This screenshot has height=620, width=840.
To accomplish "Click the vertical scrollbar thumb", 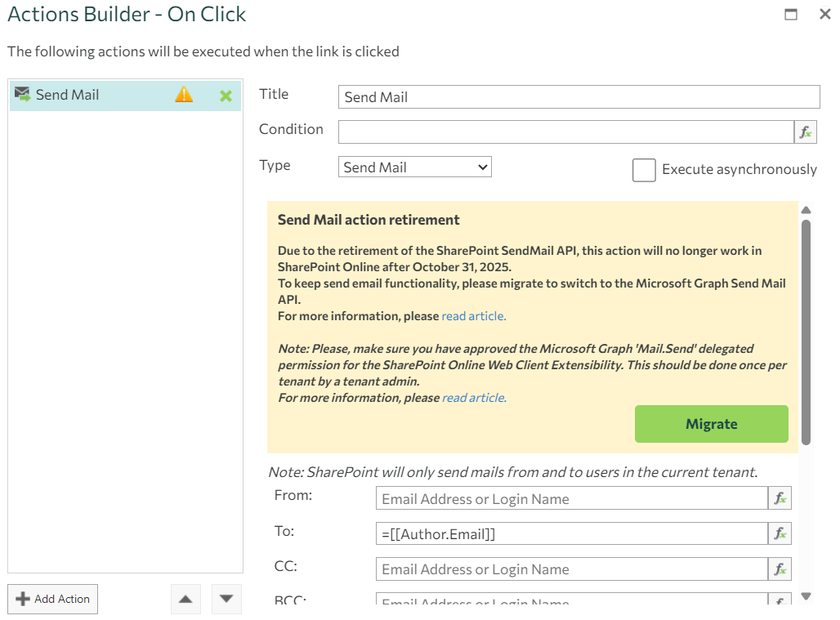I will [806, 332].
